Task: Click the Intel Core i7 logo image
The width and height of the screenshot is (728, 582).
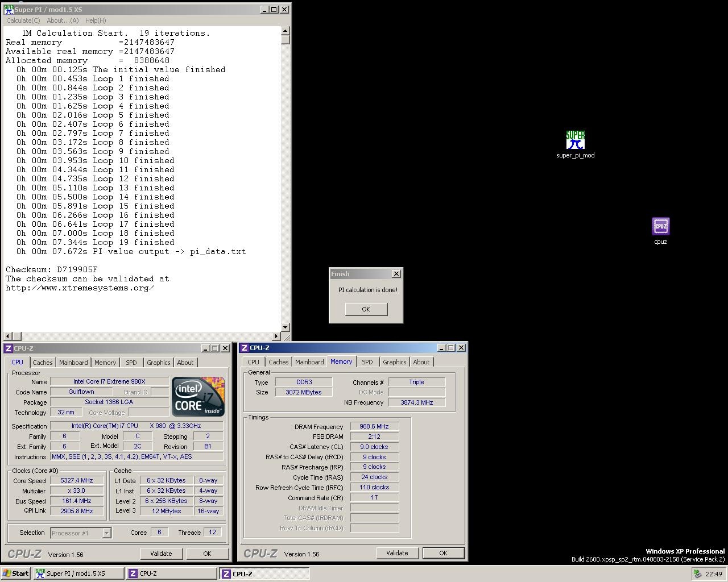Action: coord(198,396)
